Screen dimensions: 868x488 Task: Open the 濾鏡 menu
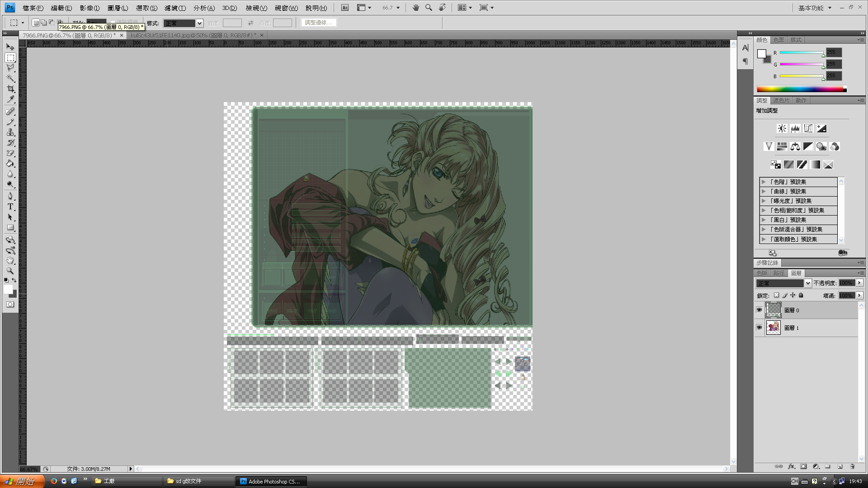(175, 8)
